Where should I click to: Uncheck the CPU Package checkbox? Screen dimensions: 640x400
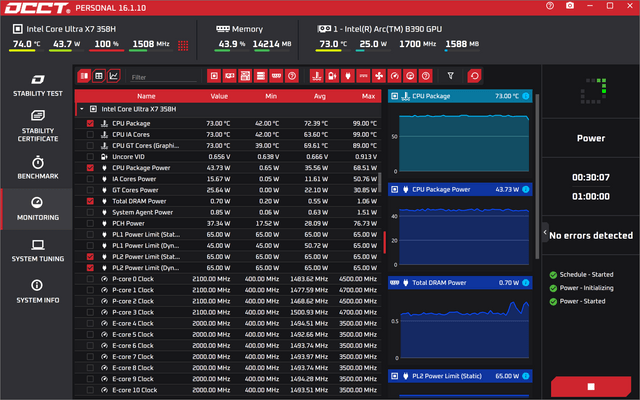coord(90,123)
